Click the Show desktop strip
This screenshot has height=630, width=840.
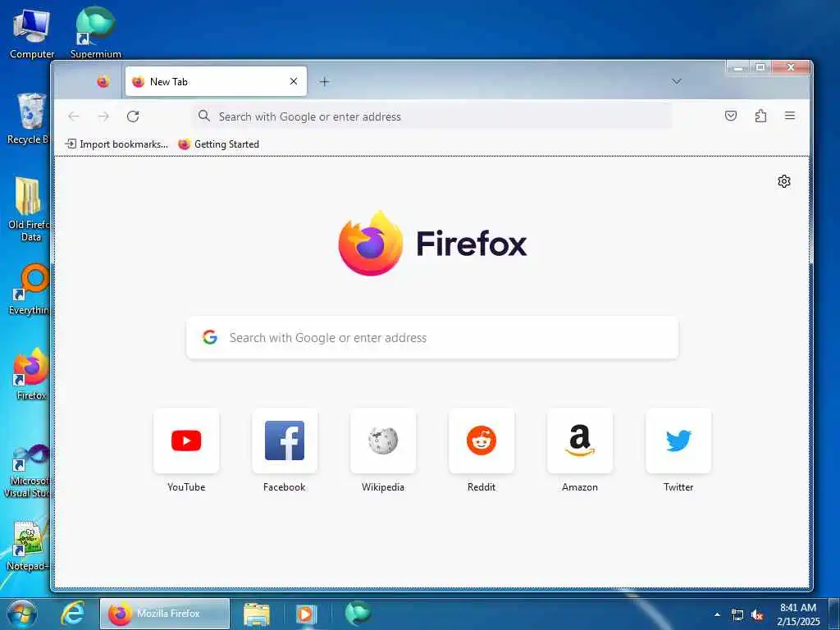834,614
